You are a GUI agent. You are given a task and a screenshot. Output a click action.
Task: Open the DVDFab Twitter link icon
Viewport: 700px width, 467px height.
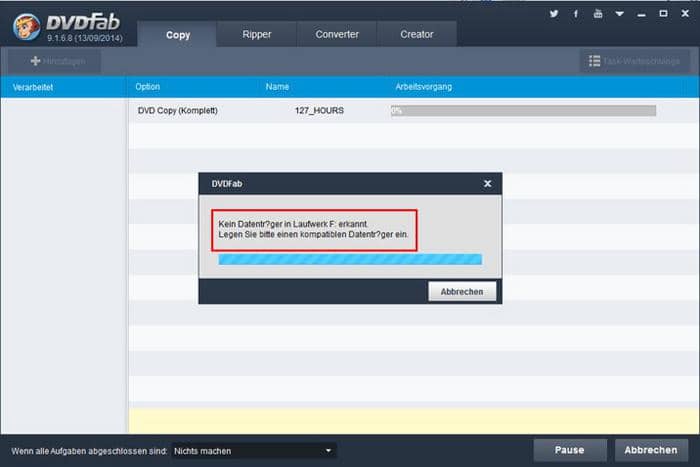(x=554, y=14)
